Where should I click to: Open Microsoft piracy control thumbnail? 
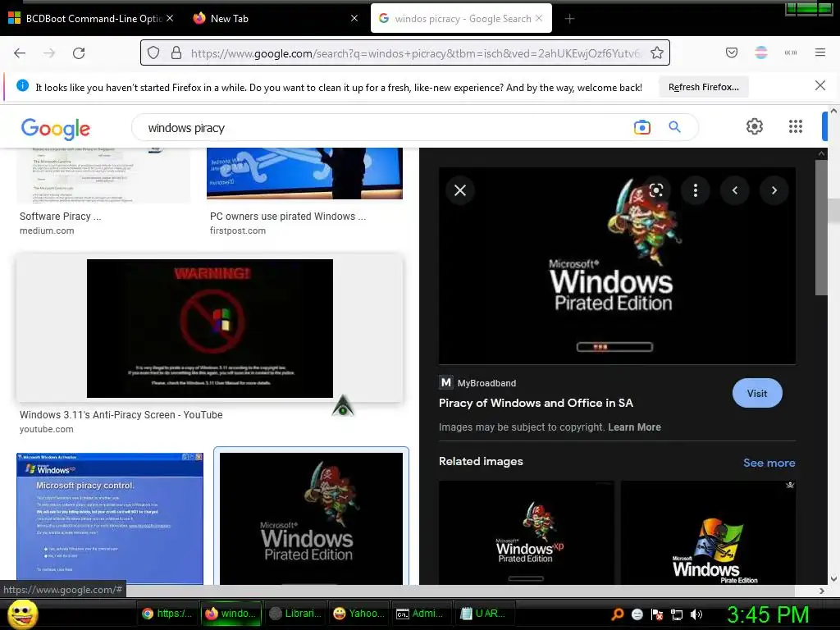click(110, 518)
